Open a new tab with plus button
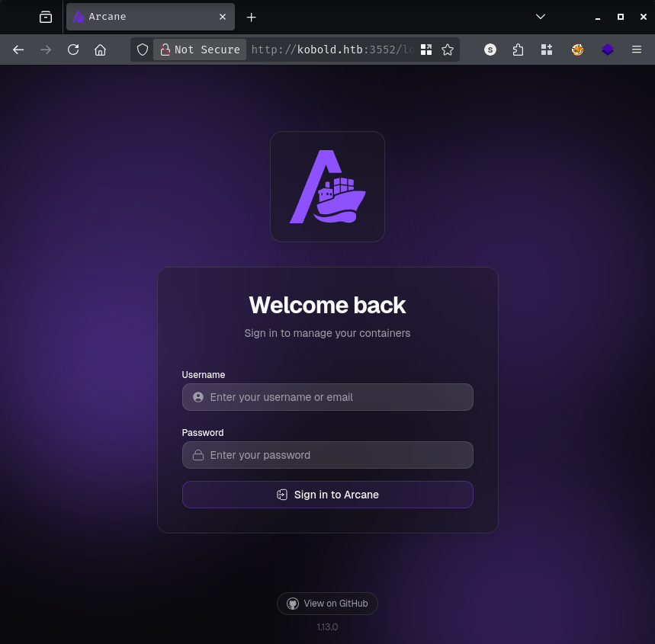Screen dimensions: 655x644 tap(251, 17)
